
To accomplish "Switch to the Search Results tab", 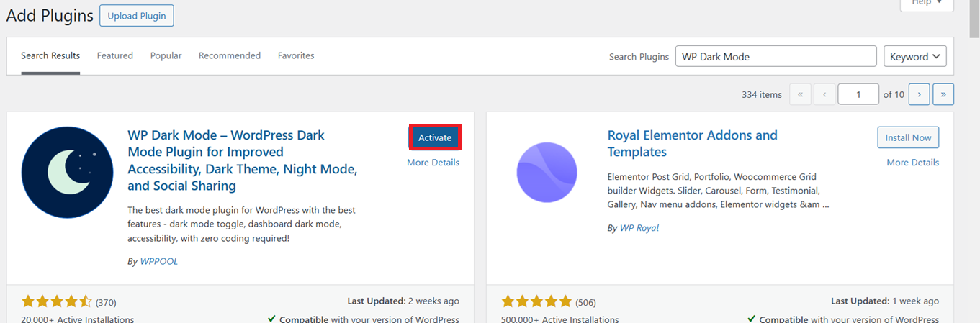I will (x=50, y=55).
